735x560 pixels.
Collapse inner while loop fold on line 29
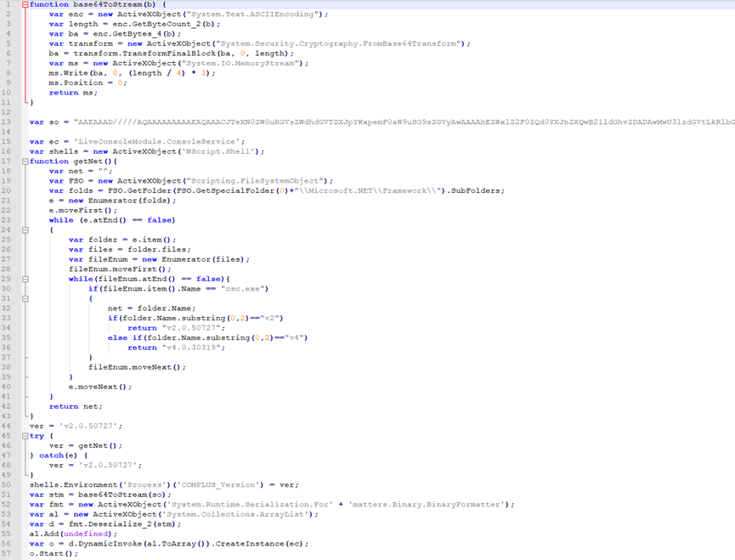[x=25, y=279]
